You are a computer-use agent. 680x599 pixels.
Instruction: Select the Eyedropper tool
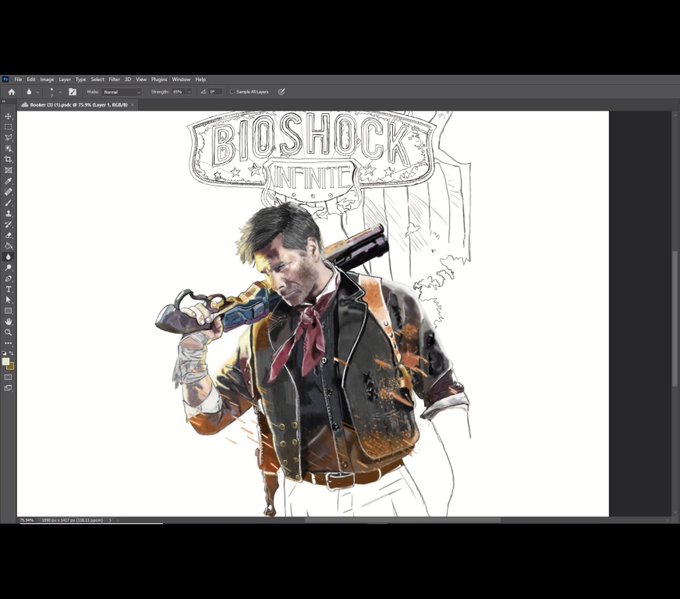(x=8, y=181)
